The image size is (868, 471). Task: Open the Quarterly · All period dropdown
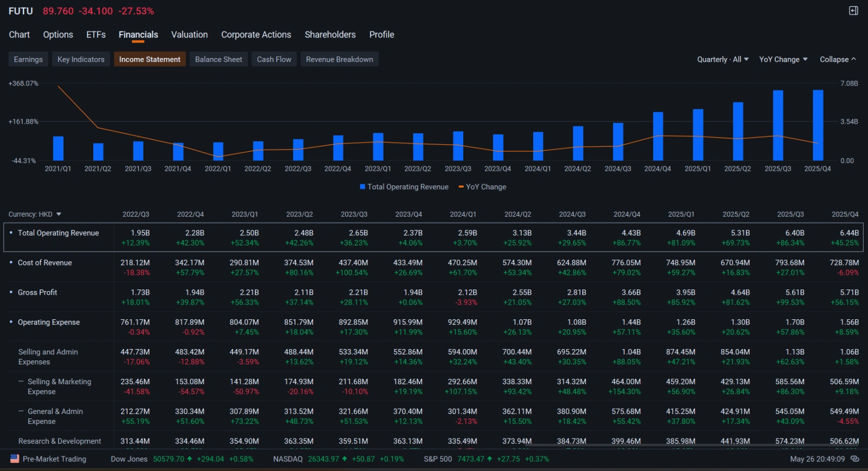point(723,59)
